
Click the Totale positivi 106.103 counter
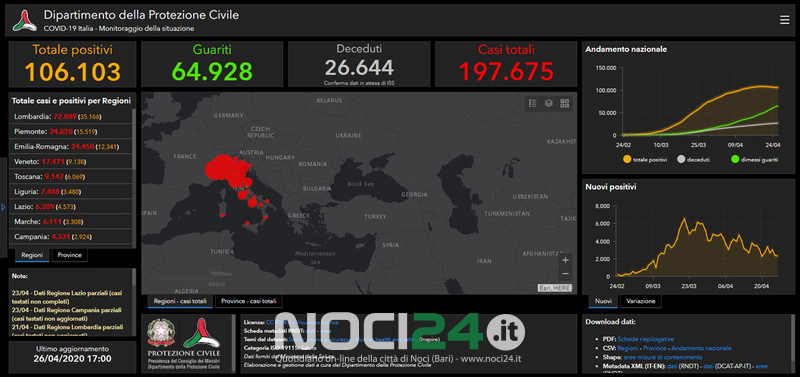click(x=72, y=64)
